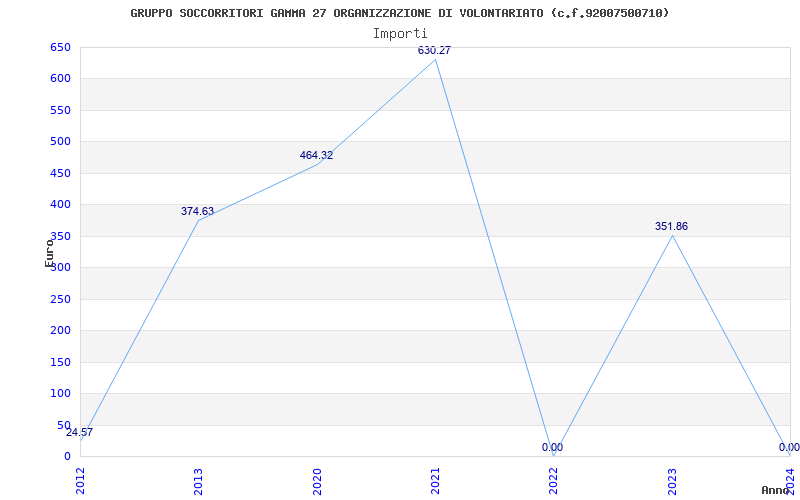Viewport: 800px width, 500px height.
Task: Click the 2021 x-axis year label
Action: pyautogui.click(x=435, y=481)
